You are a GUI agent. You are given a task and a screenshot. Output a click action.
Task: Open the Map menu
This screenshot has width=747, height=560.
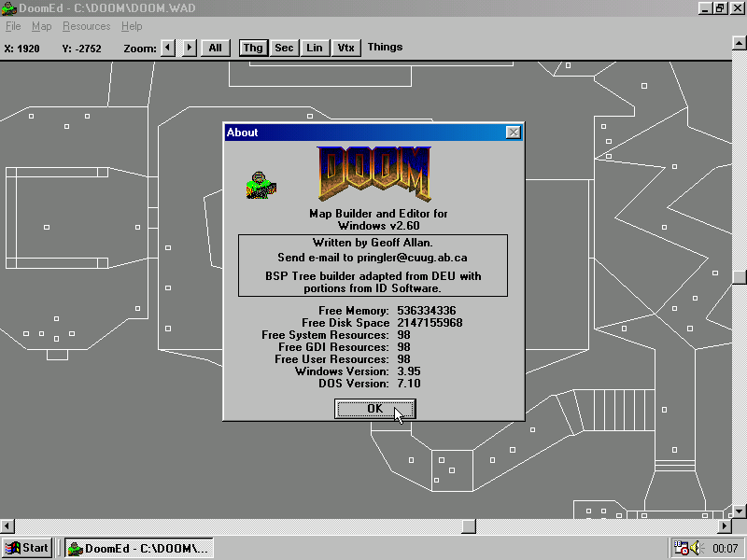[41, 26]
